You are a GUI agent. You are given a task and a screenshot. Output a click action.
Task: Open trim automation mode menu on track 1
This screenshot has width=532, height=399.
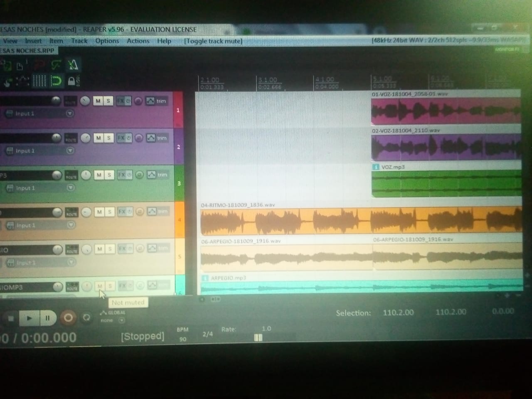(162, 101)
